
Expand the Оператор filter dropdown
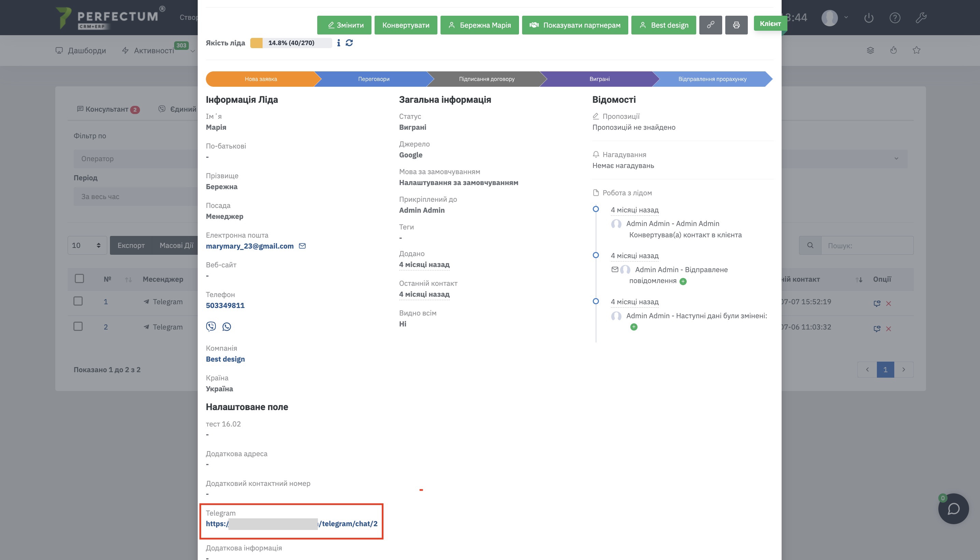coord(136,159)
